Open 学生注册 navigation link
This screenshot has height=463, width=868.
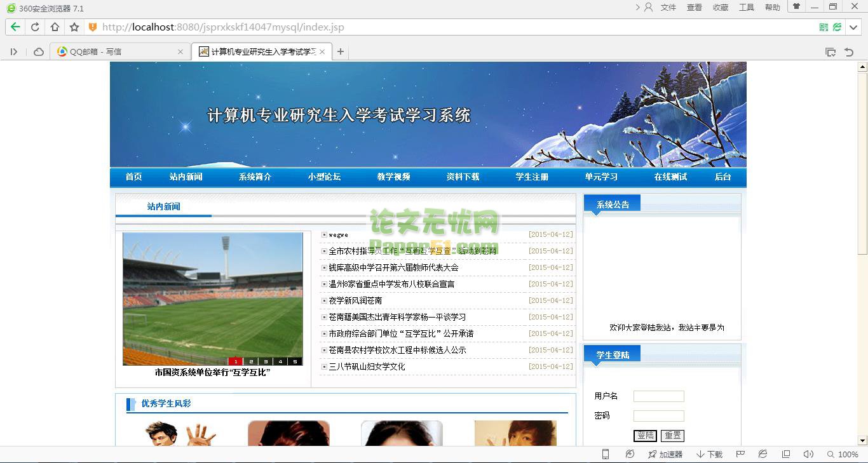point(532,177)
